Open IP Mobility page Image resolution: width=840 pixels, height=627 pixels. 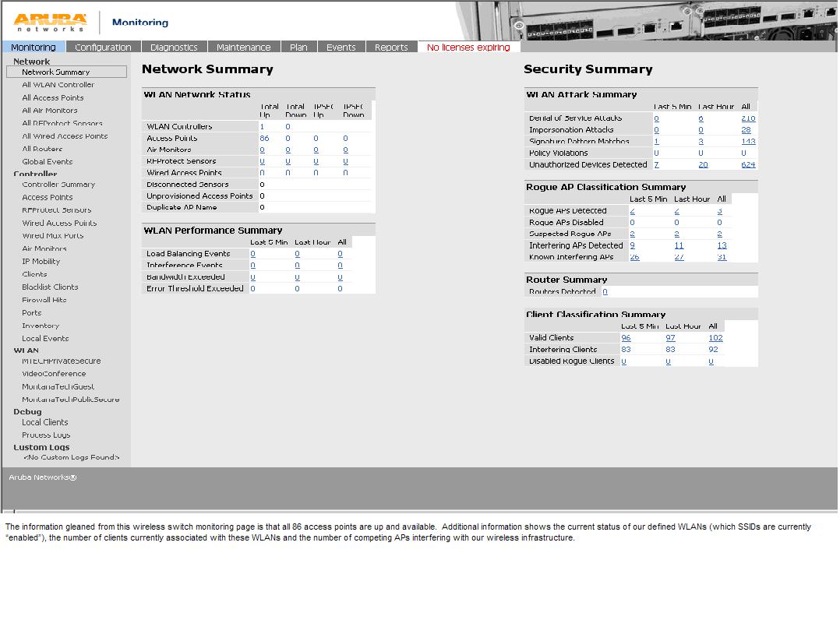41,261
